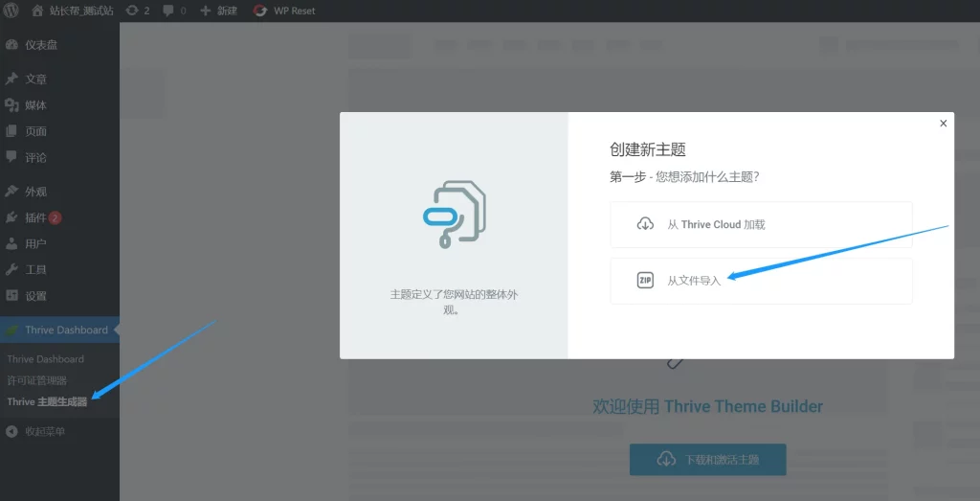Open 插件 plugins menu with 2 updates

[x=35, y=217]
